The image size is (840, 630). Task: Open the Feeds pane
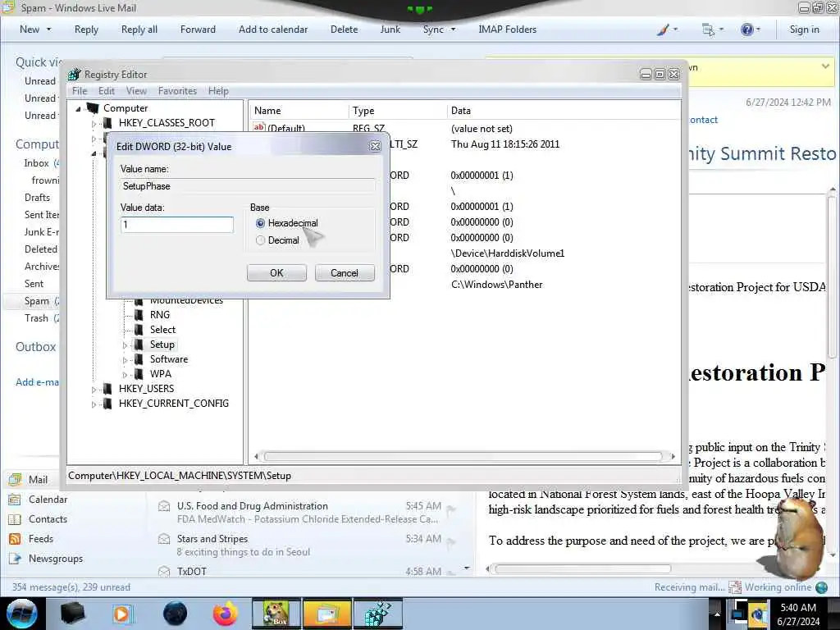41,539
